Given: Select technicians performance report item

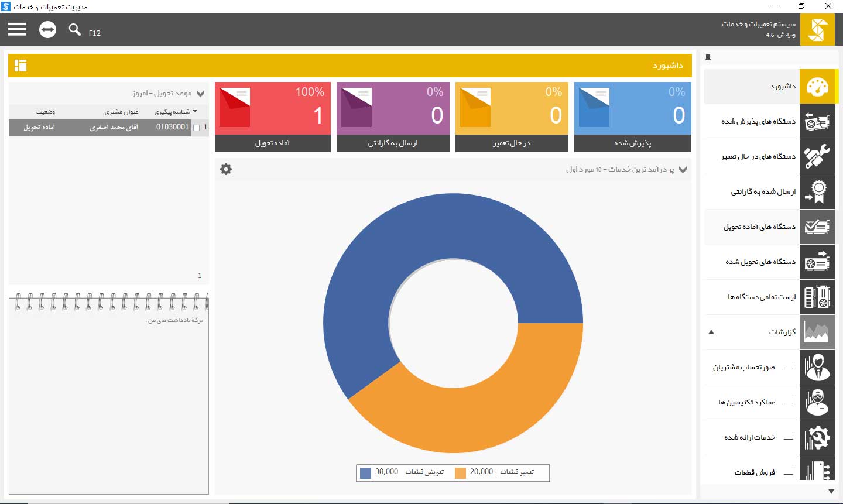Looking at the screenshot, I should (746, 403).
